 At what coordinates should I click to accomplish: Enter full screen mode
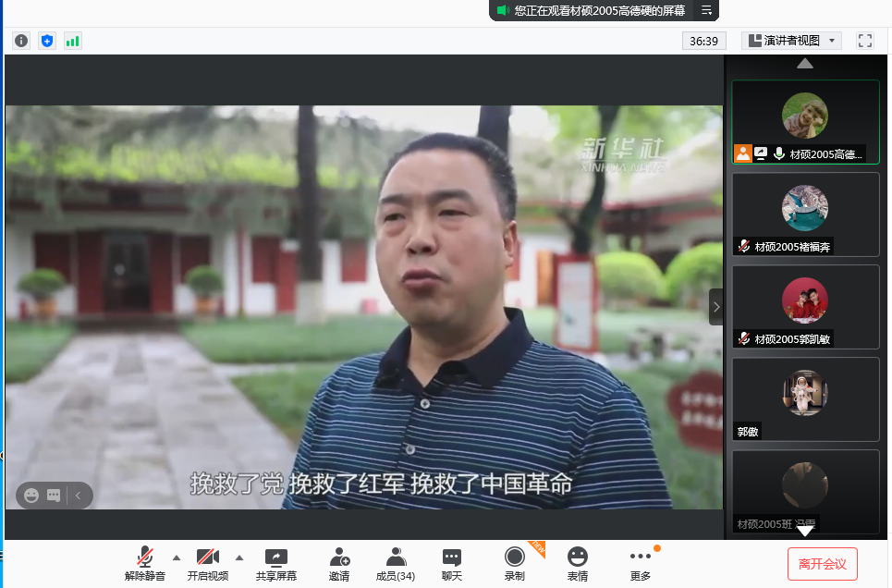[865, 41]
